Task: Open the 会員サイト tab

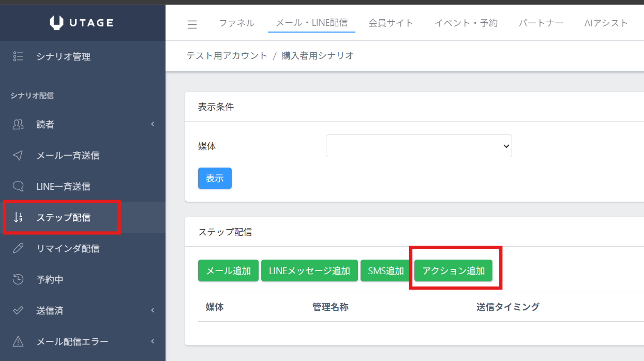Action: point(391,23)
